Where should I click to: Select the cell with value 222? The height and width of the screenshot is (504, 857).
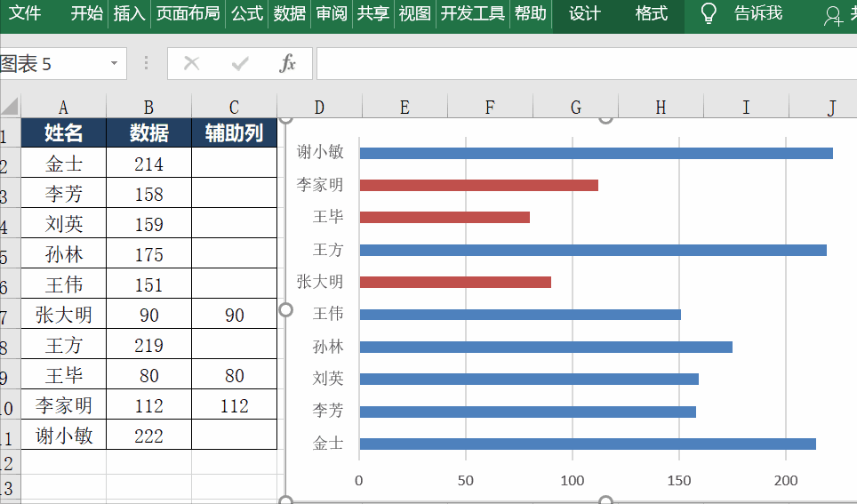pyautogui.click(x=148, y=436)
